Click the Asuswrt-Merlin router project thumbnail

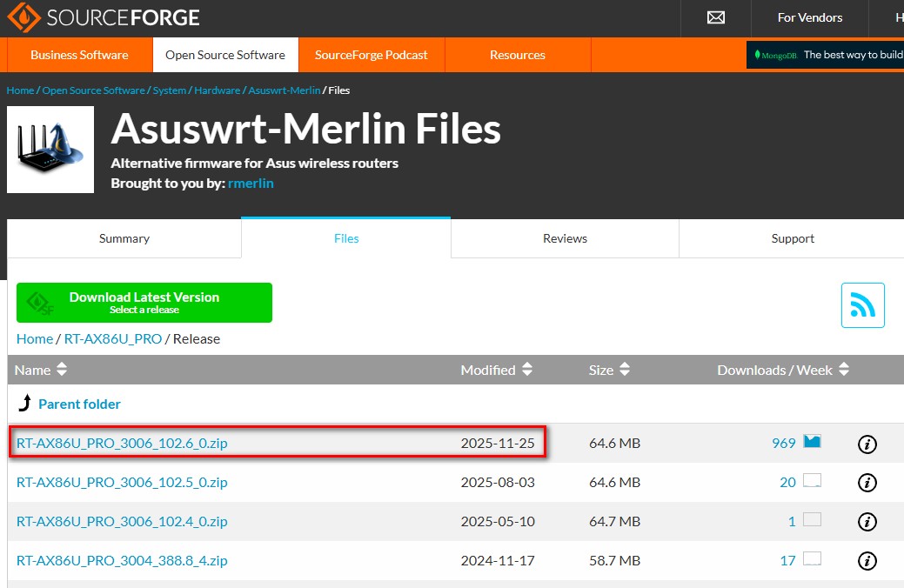coord(50,150)
